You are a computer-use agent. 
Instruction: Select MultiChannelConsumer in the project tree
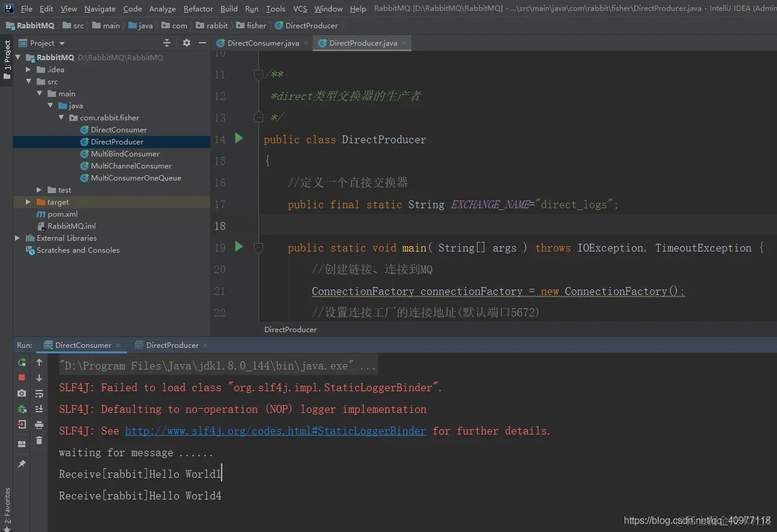tap(131, 165)
